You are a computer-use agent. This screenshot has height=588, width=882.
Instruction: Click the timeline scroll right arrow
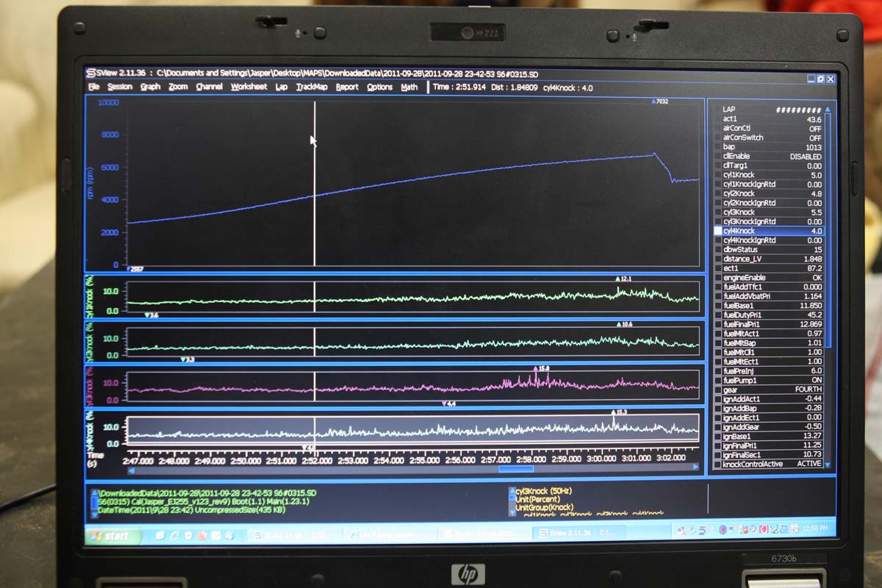click(x=696, y=467)
